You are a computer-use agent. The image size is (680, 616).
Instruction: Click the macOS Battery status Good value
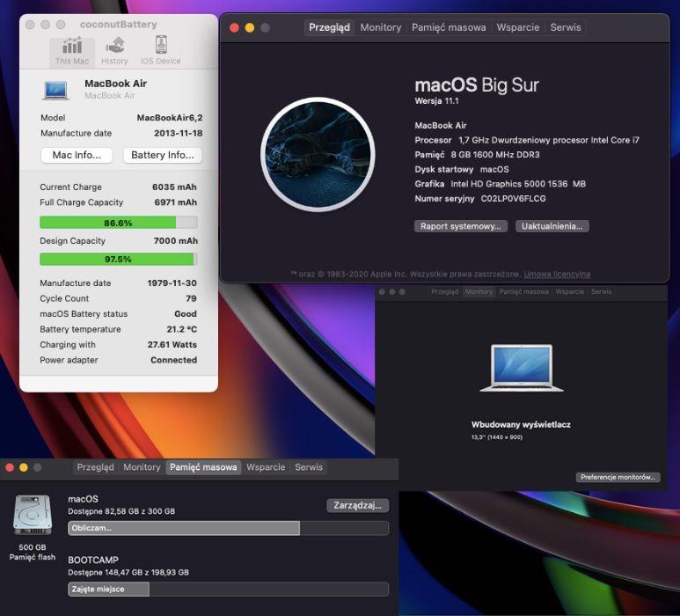click(x=186, y=313)
